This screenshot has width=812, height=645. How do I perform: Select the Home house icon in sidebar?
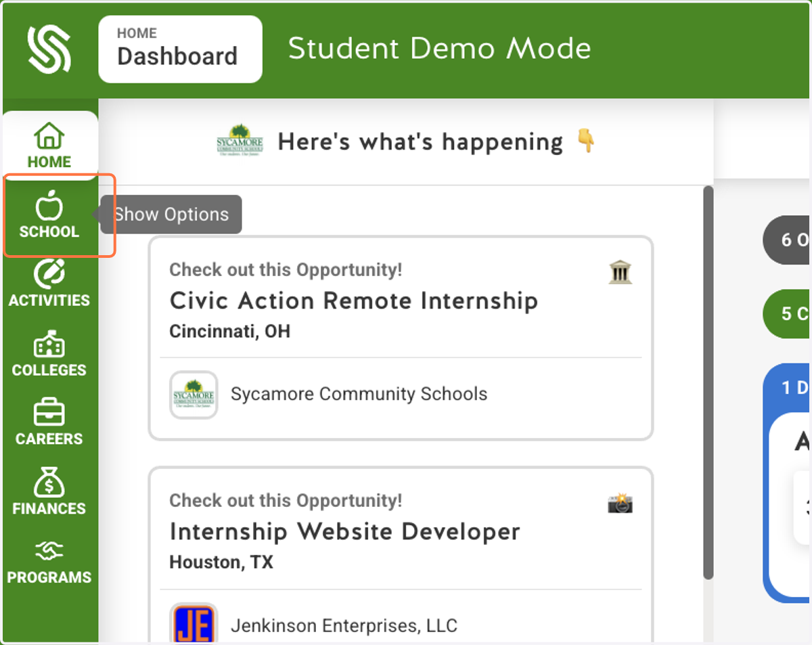click(49, 135)
